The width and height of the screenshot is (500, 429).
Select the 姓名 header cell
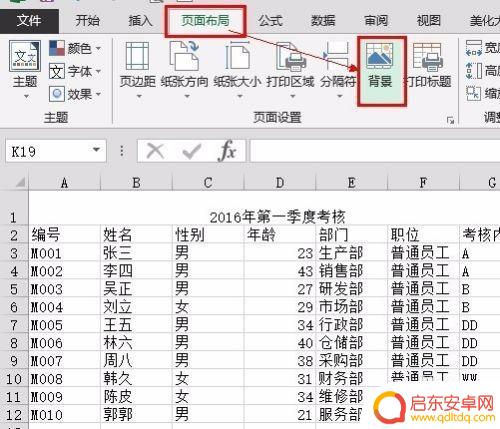[x=136, y=235]
